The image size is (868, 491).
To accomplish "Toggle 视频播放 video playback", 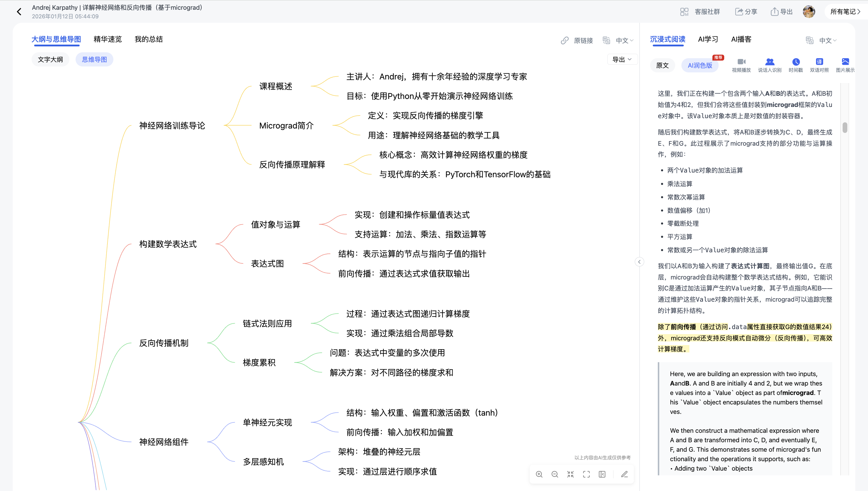I will [741, 65].
